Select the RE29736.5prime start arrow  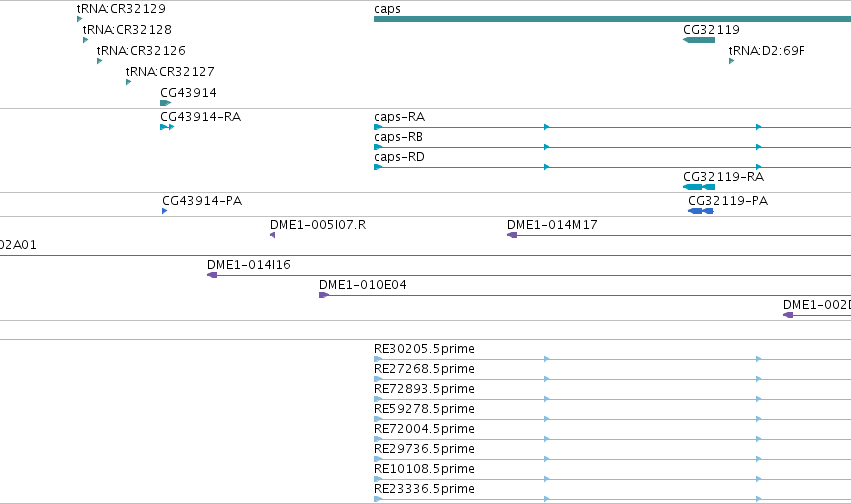tap(378, 460)
